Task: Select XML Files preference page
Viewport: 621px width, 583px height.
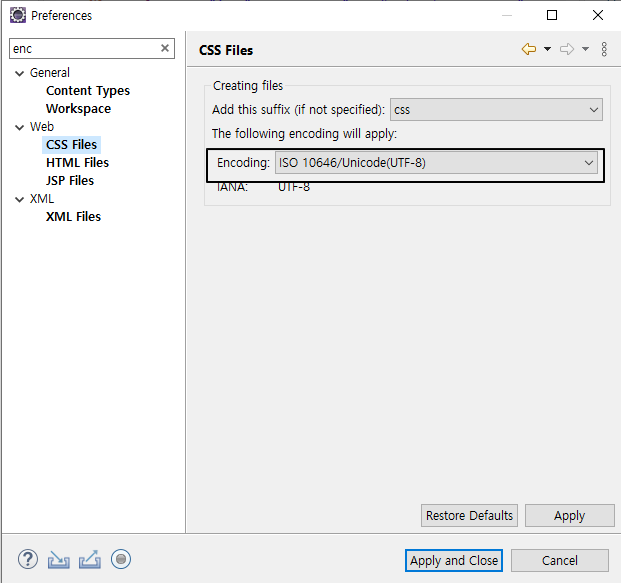Action: pos(73,217)
